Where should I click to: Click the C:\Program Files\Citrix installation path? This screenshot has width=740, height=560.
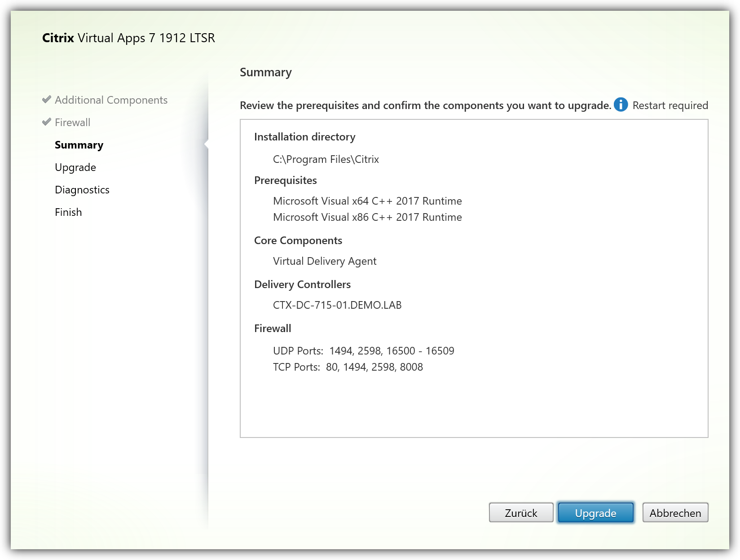(x=326, y=159)
